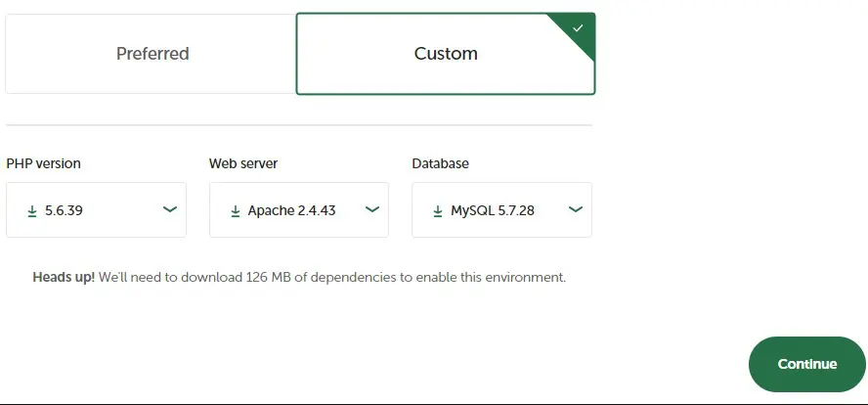The width and height of the screenshot is (868, 405).
Task: Click the 'Preferred' label text
Action: point(152,54)
